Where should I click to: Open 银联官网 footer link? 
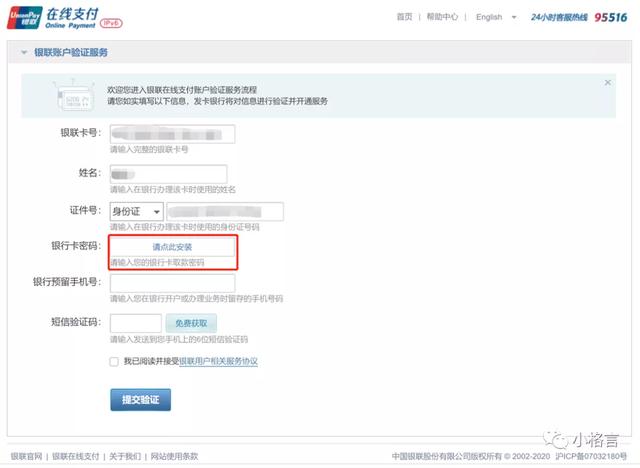[27, 456]
